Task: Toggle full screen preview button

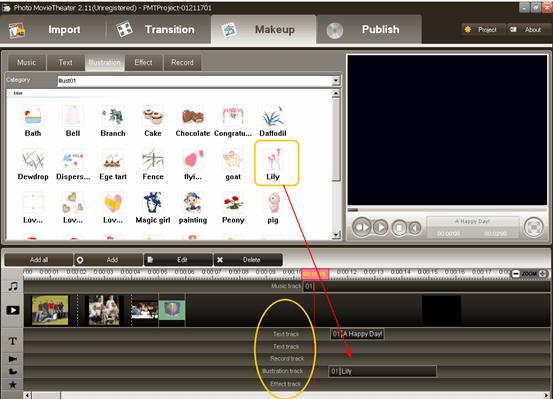Action: (x=534, y=227)
